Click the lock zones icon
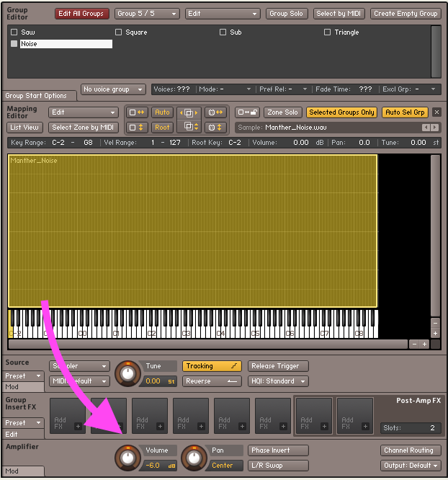448x480 pixels. tap(247, 112)
